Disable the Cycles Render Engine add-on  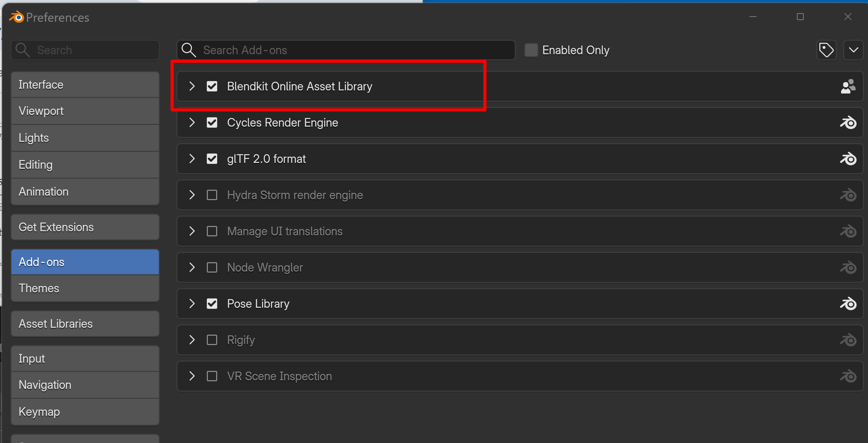click(212, 122)
